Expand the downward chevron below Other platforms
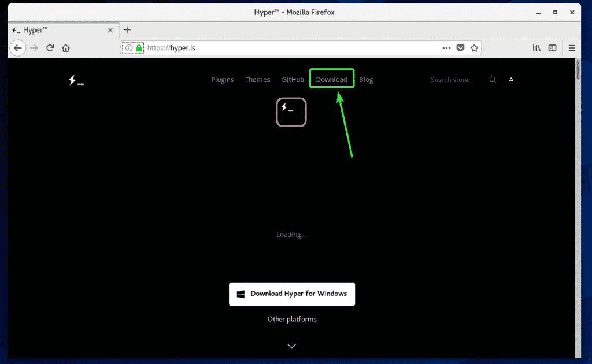The height and width of the screenshot is (364, 592). [291, 346]
